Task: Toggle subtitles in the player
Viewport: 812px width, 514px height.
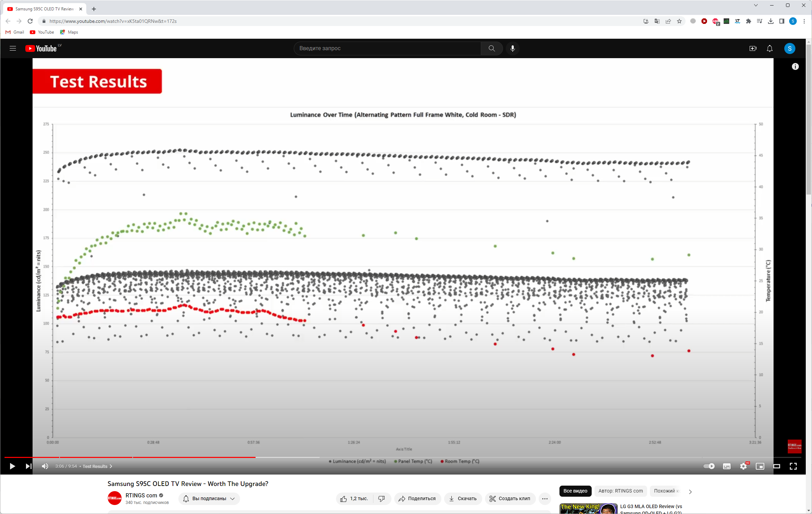Action: [x=727, y=466]
